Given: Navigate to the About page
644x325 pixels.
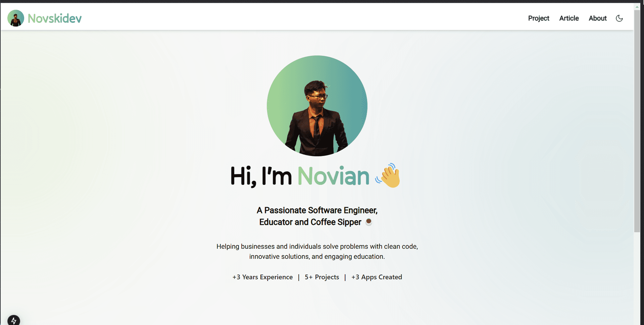Looking at the screenshot, I should pos(597,18).
